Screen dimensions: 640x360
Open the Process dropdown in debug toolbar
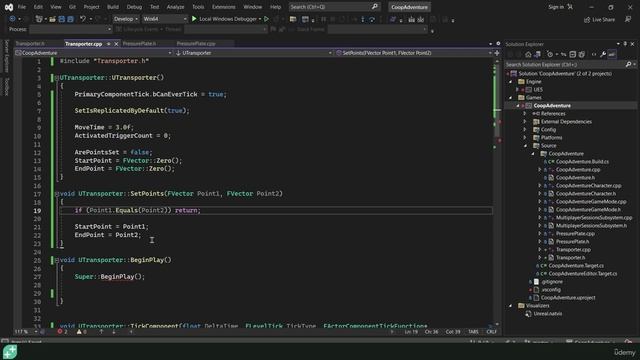[71, 29]
